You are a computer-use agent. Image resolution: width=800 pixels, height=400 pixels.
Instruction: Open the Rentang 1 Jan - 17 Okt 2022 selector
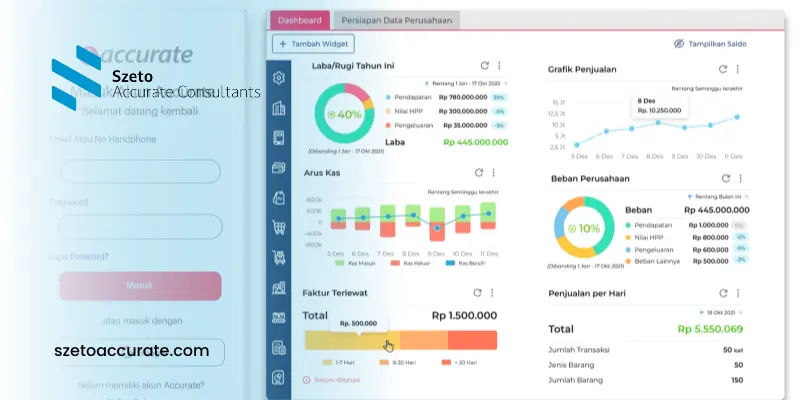tap(466, 83)
